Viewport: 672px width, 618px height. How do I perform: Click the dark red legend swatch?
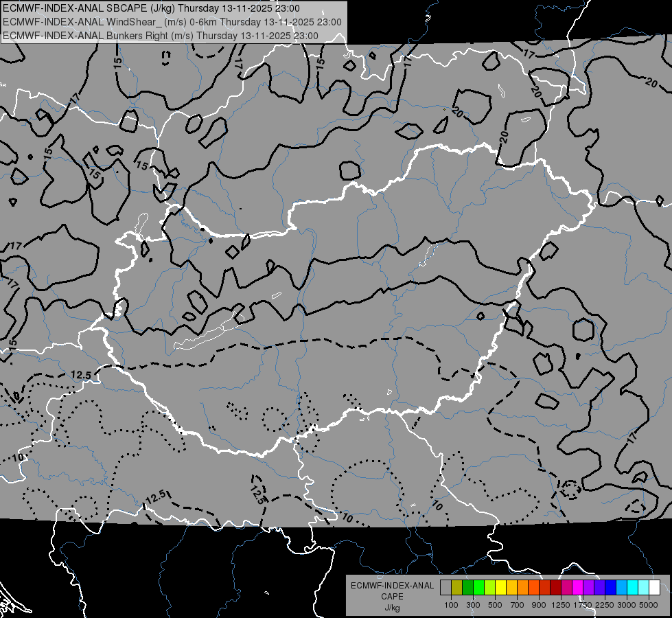click(555, 587)
